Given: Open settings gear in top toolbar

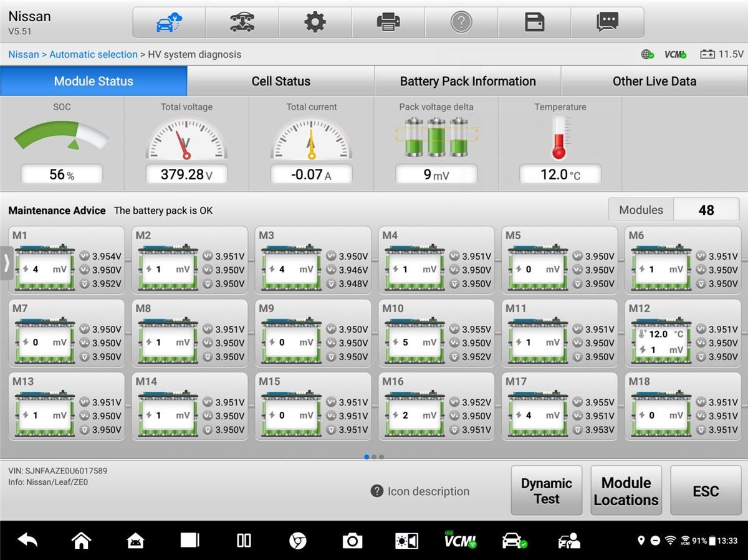Looking at the screenshot, I should (x=315, y=23).
